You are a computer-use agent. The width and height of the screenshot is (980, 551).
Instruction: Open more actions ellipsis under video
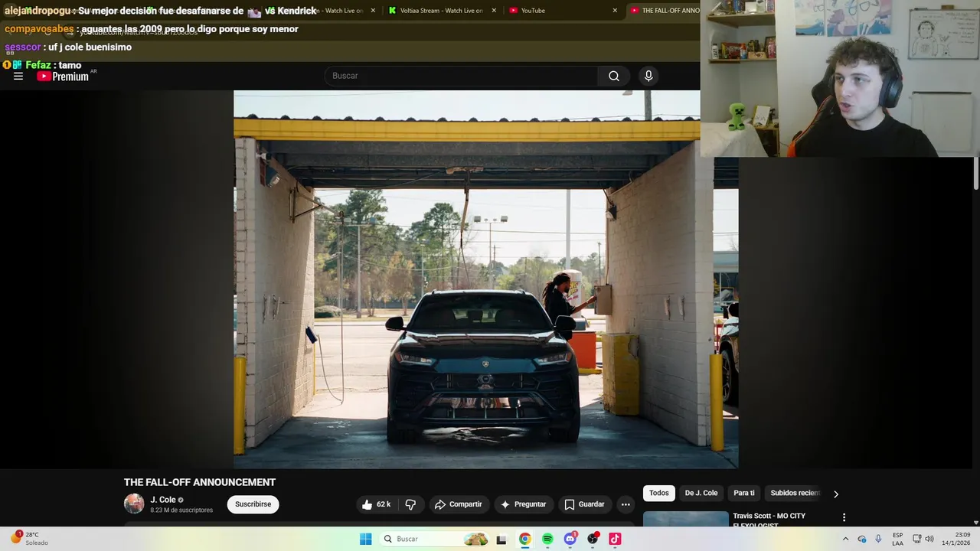click(x=626, y=504)
